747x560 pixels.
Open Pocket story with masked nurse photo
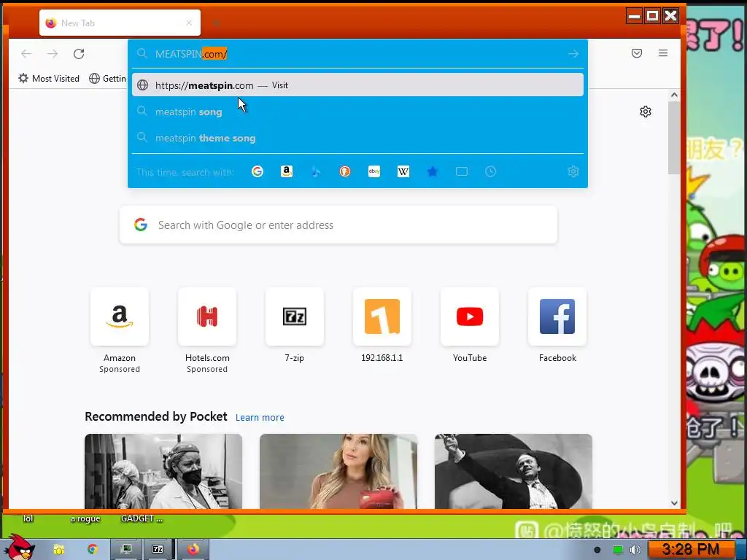point(163,471)
